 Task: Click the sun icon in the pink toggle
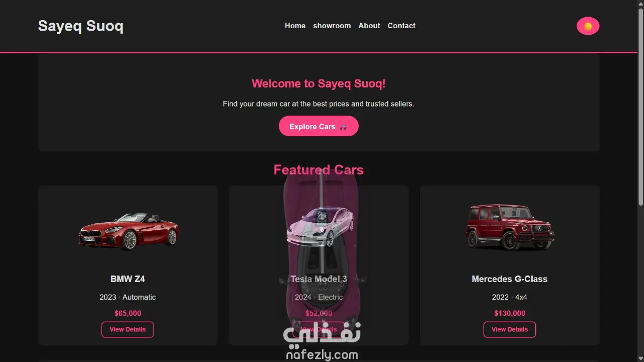(x=588, y=26)
